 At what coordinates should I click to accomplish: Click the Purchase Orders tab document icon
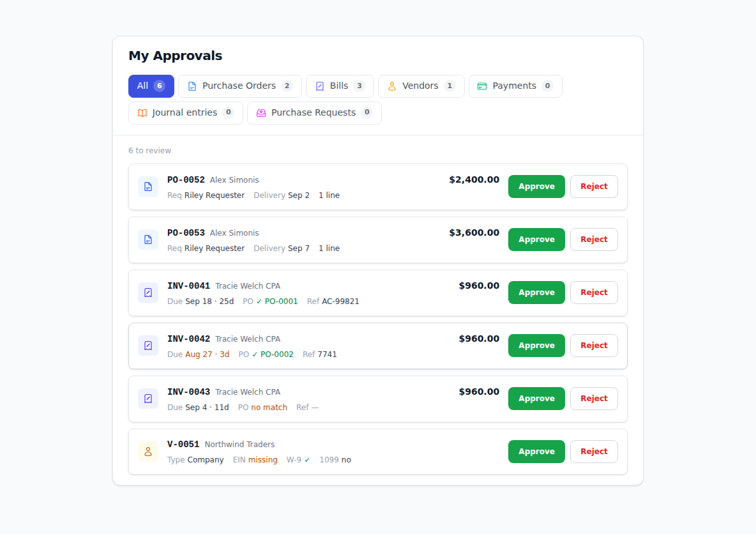click(192, 86)
